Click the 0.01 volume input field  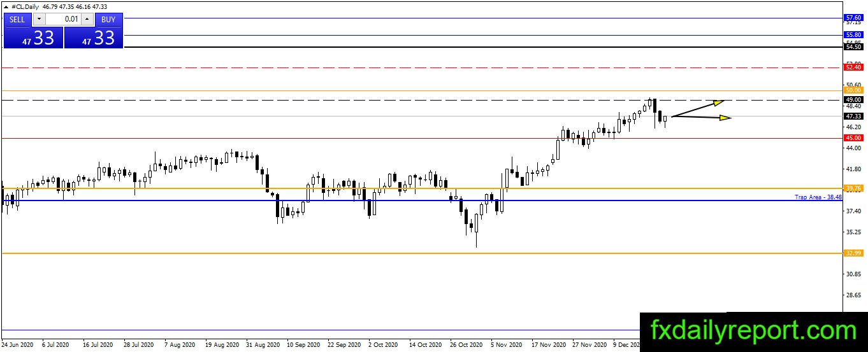(x=63, y=19)
